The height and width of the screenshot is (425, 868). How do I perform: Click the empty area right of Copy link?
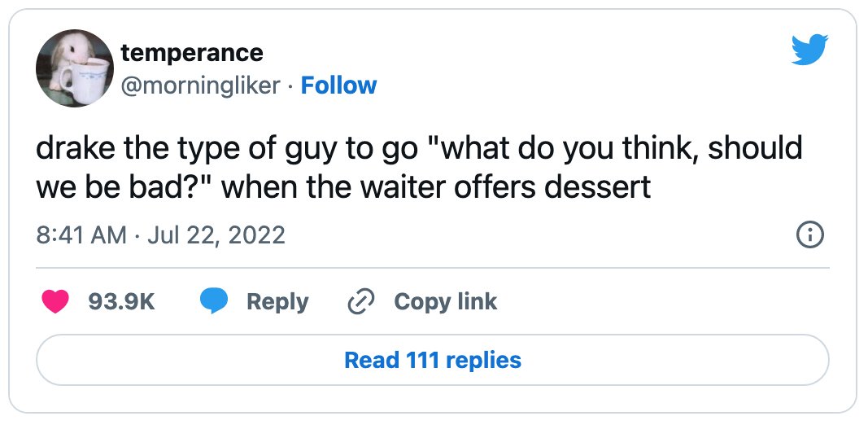coord(665,302)
